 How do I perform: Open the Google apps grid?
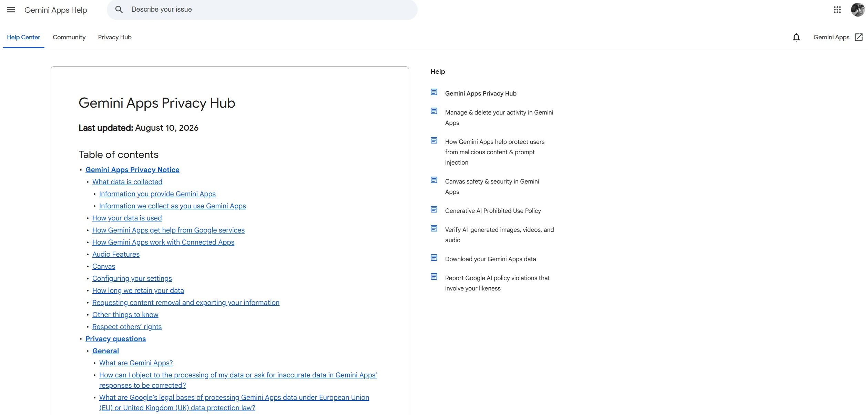click(x=837, y=10)
